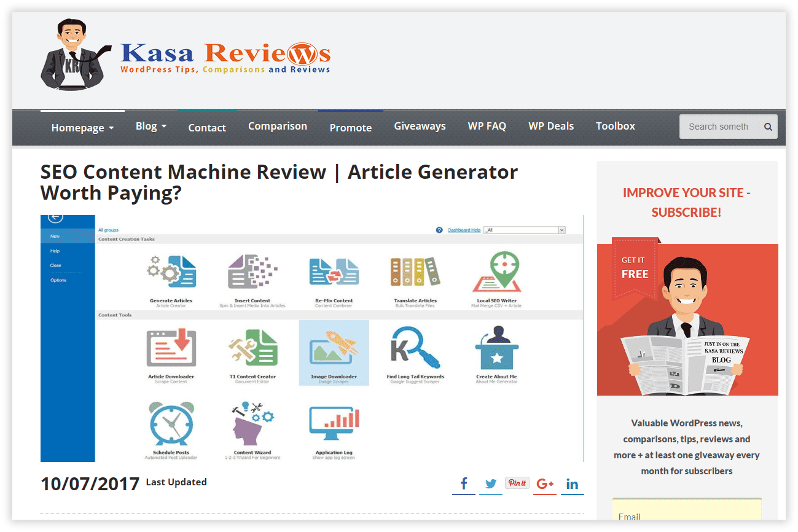Open the Image Downloader tool
798x532 pixels.
click(x=334, y=353)
